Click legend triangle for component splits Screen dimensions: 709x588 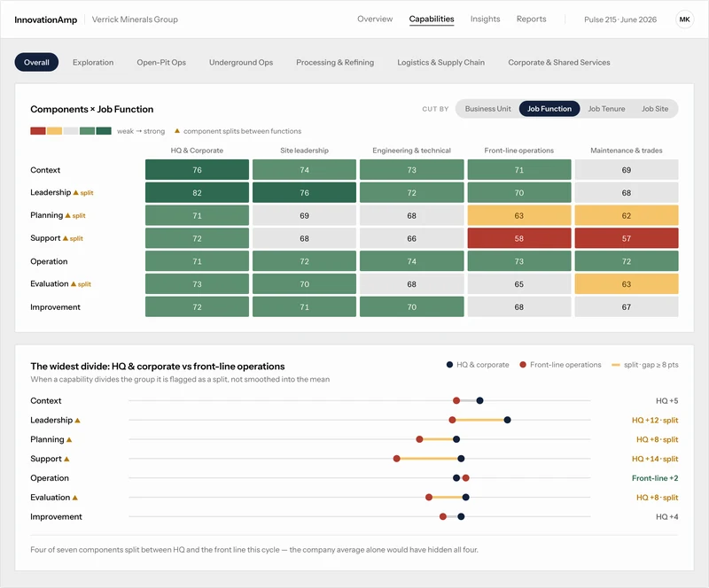pos(177,131)
